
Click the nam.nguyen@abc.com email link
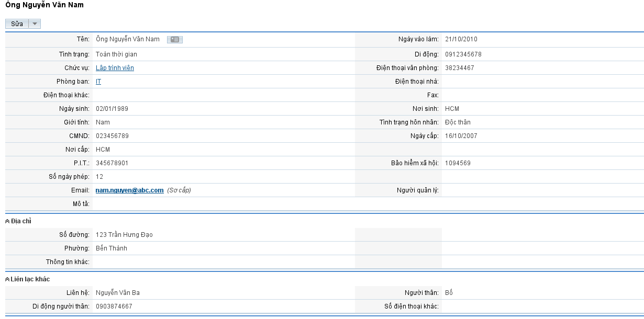129,190
